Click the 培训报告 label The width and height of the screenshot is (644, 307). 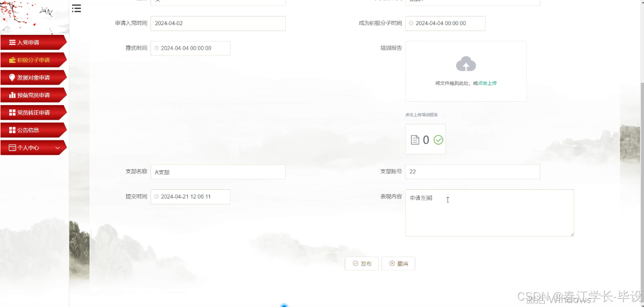391,48
